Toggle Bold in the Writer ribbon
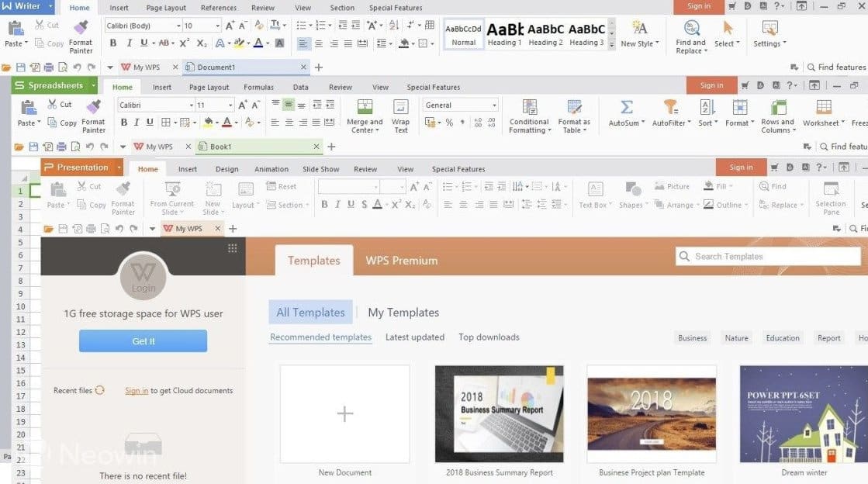Image resolution: width=868 pixels, height=484 pixels. click(113, 43)
